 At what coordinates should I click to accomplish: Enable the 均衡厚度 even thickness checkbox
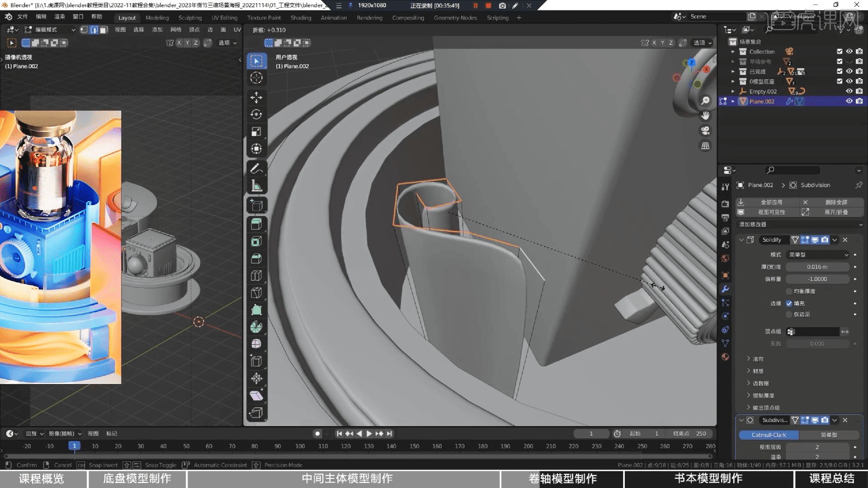(789, 291)
